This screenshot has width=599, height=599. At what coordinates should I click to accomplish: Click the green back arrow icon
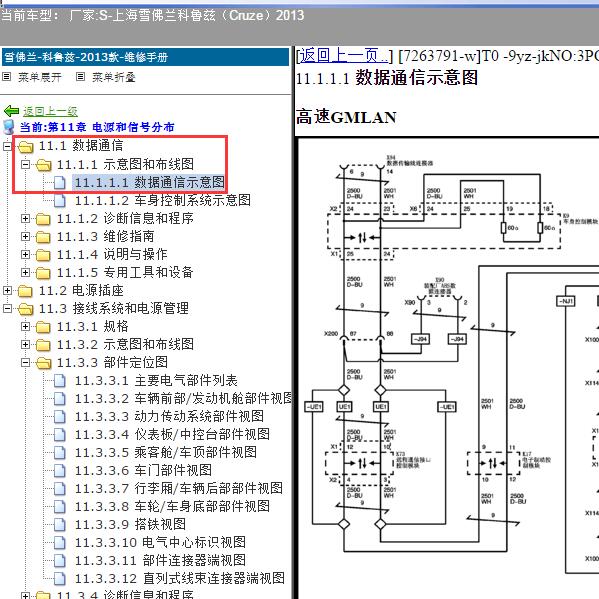11,111
